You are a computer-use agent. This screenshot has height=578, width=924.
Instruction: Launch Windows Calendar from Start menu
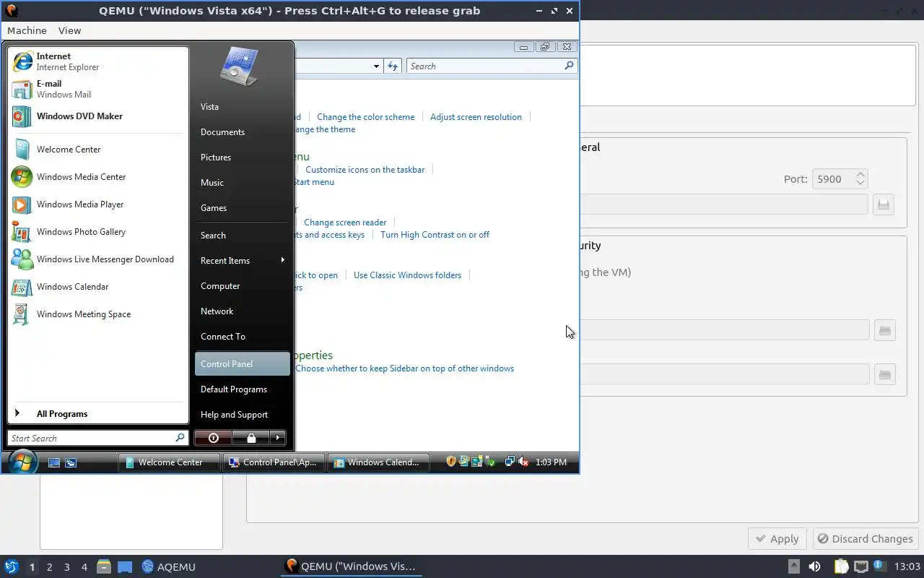tap(98, 287)
